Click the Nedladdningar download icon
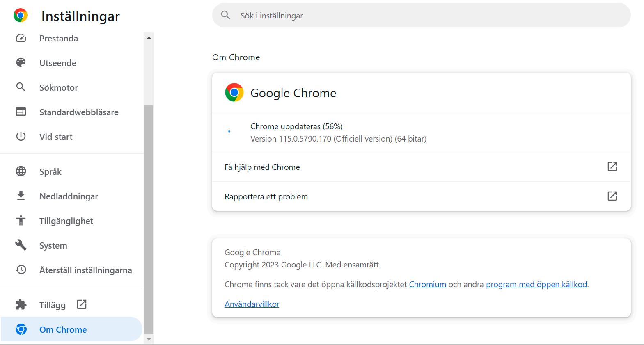 (x=21, y=196)
